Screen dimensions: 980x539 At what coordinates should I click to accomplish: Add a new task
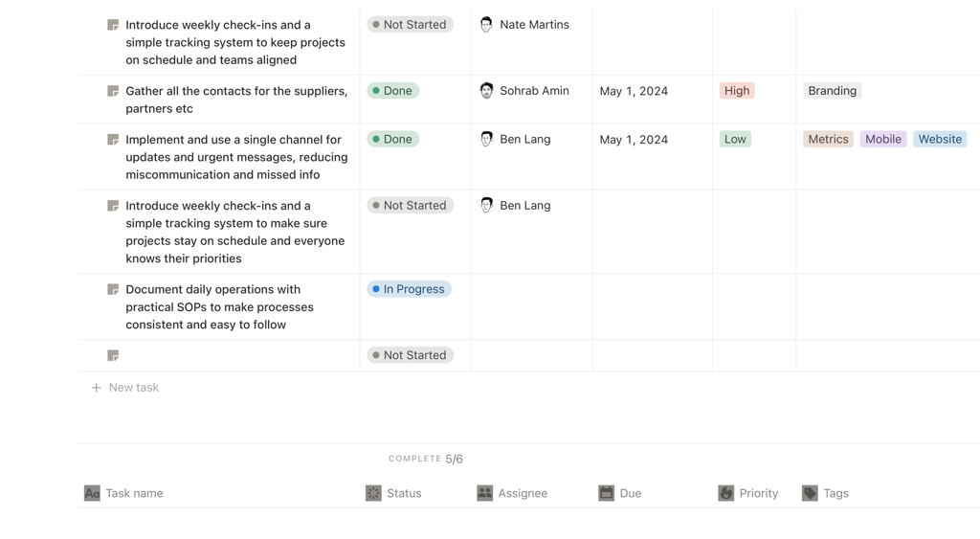pyautogui.click(x=133, y=388)
